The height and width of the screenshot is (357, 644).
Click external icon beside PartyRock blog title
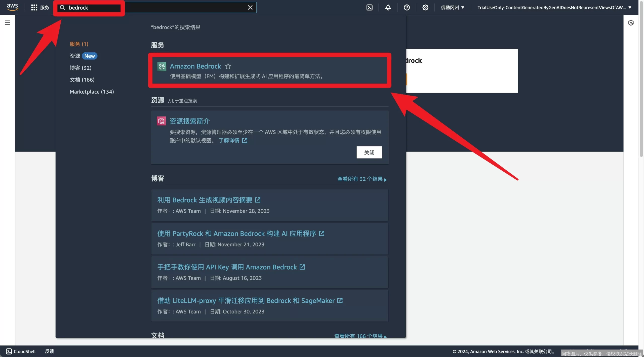pos(321,233)
